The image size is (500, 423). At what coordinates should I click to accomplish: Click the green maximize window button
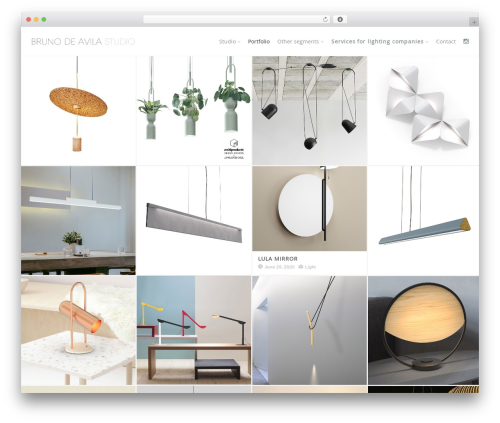pyautogui.click(x=44, y=19)
